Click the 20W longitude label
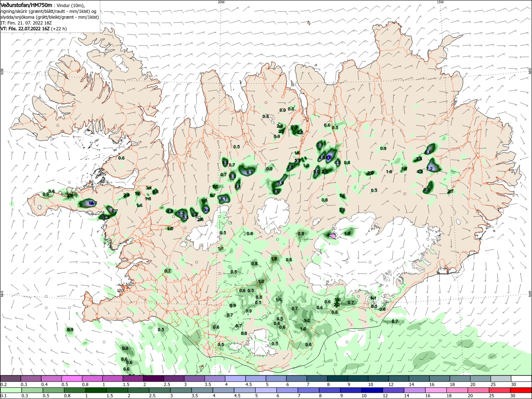 pyautogui.click(x=221, y=2)
